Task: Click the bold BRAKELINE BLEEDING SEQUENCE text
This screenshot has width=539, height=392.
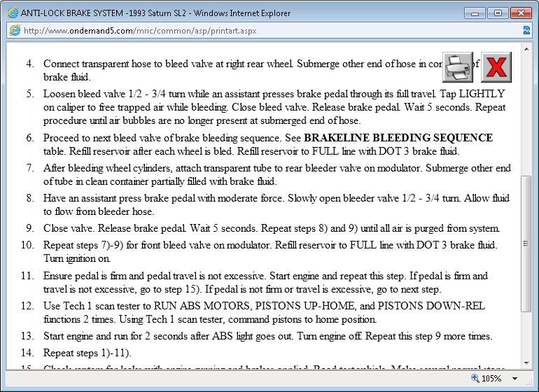Action: pyautogui.click(x=398, y=138)
